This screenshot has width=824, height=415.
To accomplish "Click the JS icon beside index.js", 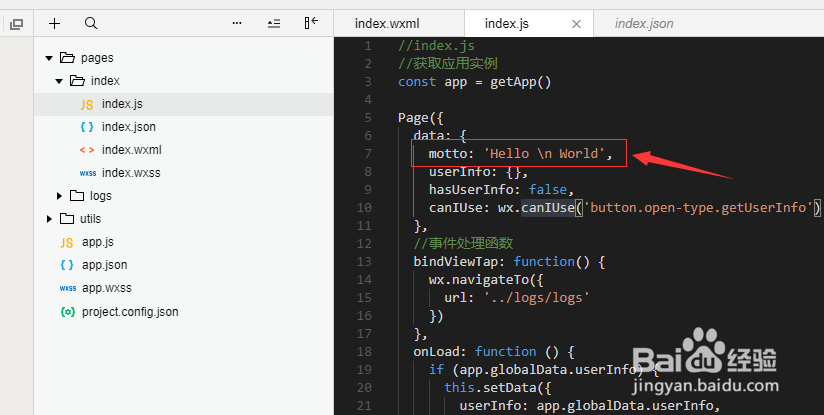I will point(87,105).
